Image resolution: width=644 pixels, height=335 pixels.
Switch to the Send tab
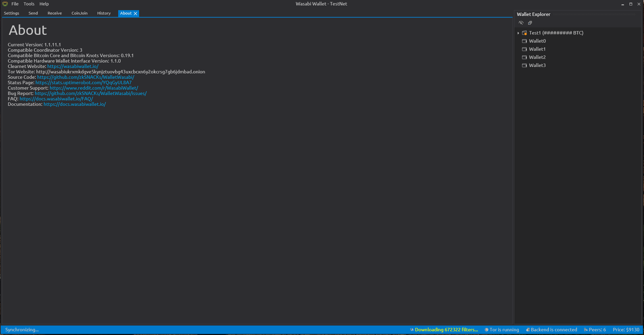[33, 13]
